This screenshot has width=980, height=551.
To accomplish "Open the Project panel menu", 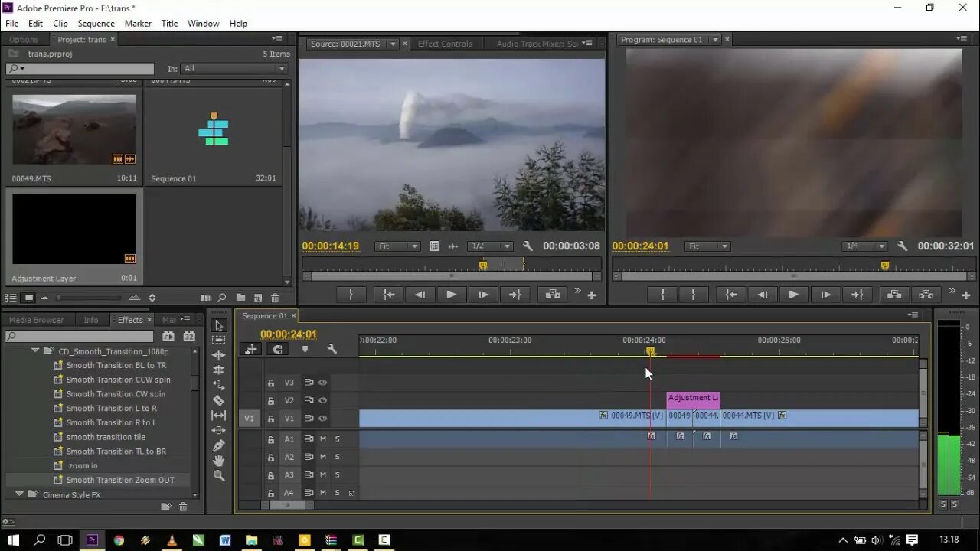I will (x=276, y=39).
